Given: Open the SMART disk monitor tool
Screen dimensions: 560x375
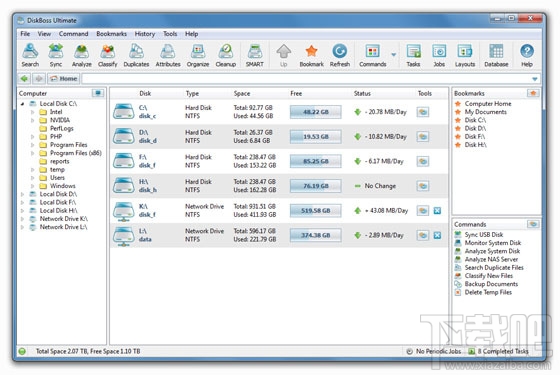Looking at the screenshot, I should pyautogui.click(x=255, y=55).
